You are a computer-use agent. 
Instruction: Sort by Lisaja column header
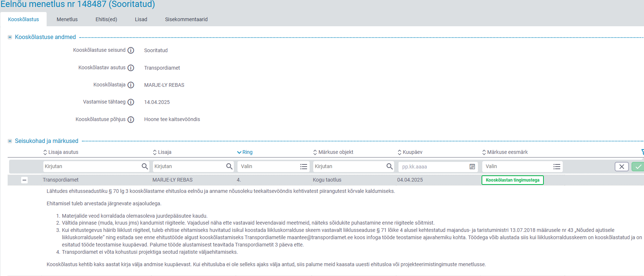[x=162, y=152]
